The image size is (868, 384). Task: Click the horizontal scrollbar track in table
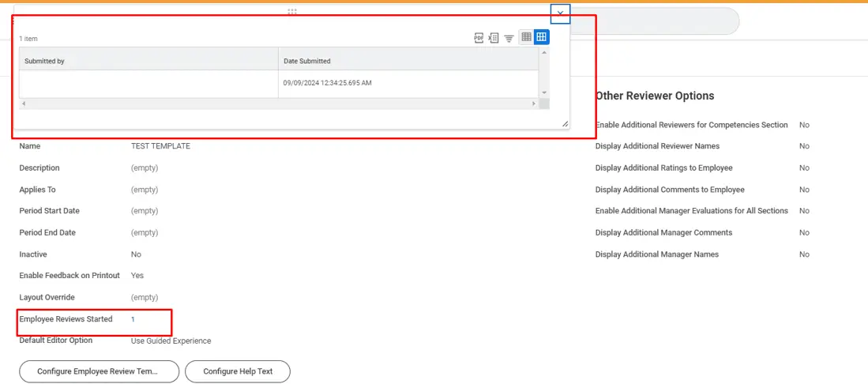coord(276,104)
